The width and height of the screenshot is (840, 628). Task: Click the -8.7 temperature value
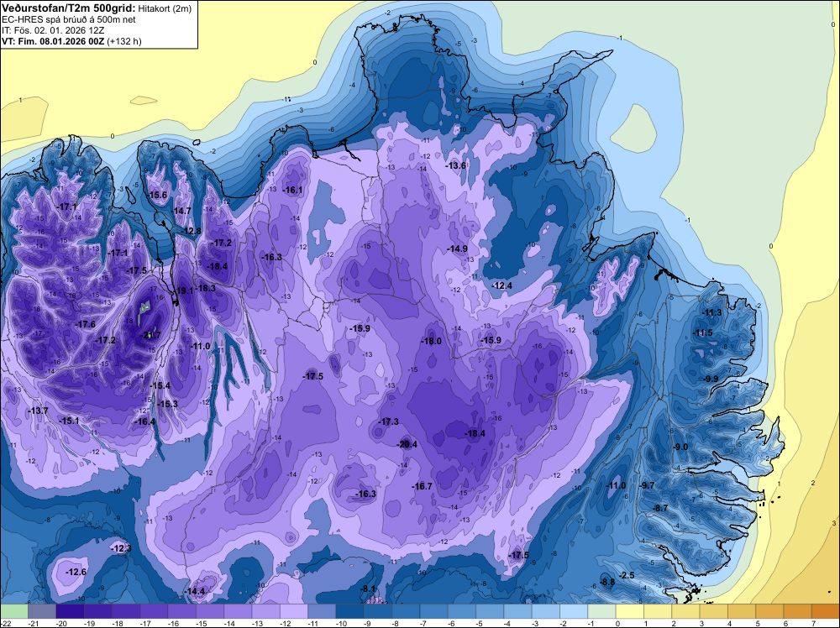point(661,508)
